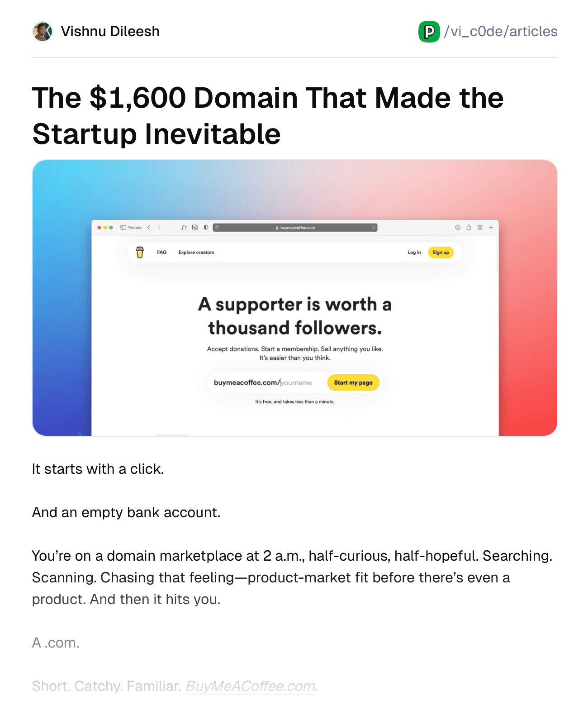Open the FAQ menu item

162,253
